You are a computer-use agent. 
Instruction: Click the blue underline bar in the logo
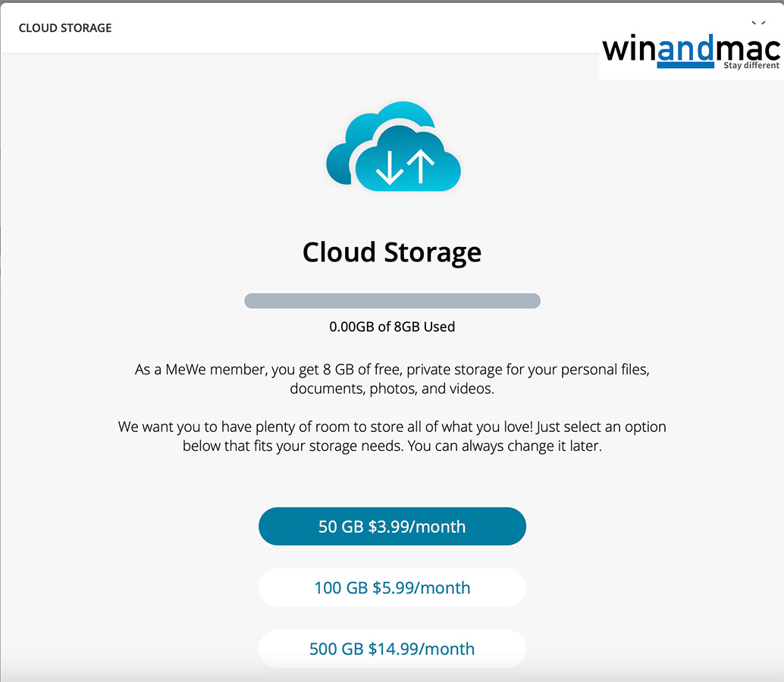click(685, 66)
